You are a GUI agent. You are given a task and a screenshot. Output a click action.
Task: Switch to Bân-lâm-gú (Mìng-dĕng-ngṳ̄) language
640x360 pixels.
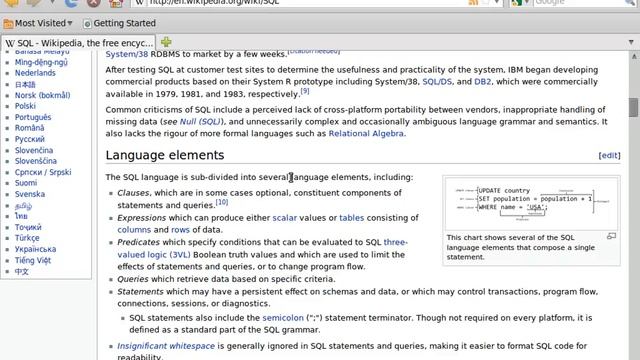[x=41, y=62]
